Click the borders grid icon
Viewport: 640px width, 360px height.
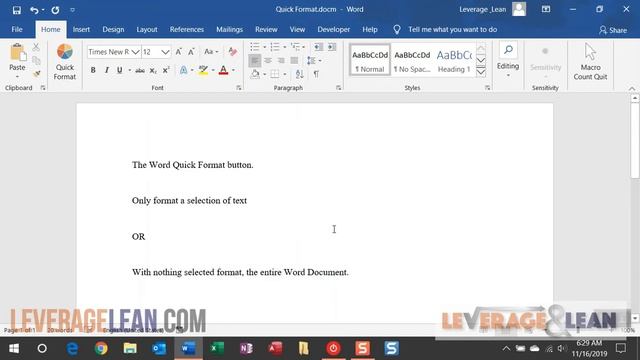(275, 74)
